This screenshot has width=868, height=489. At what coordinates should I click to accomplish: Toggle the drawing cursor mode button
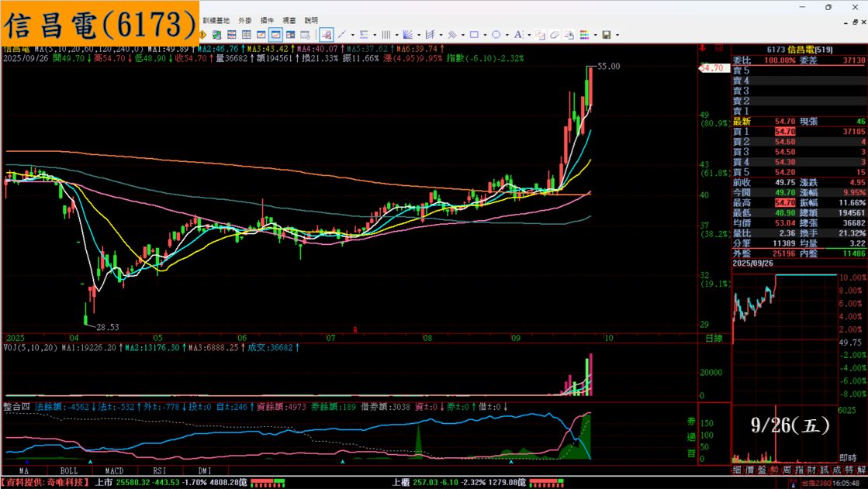(x=327, y=35)
